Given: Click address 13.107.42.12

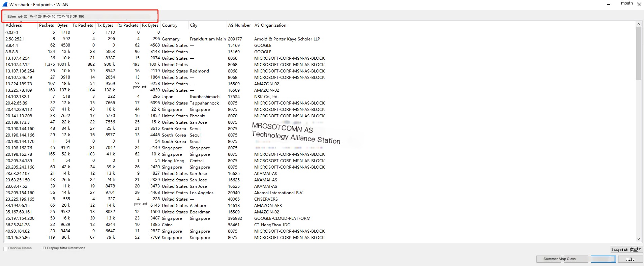Looking at the screenshot, I should (18, 64).
